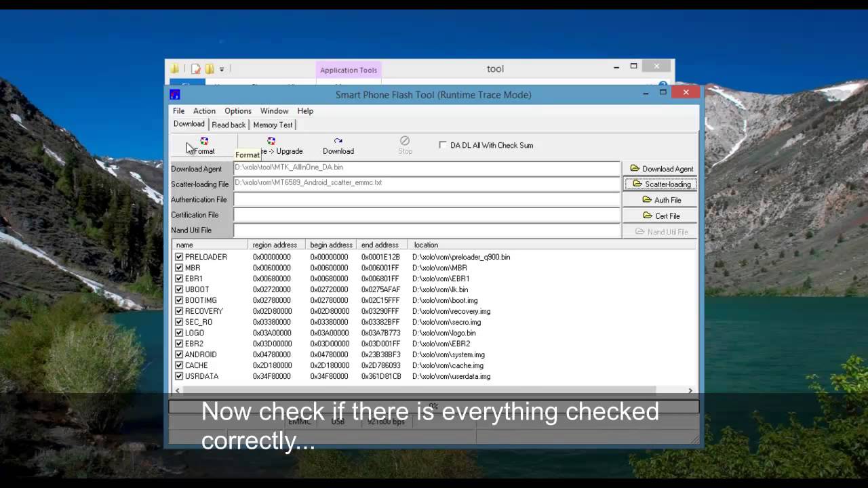Open Application Tools ribbon tab in tool window
The image size is (868, 488).
point(349,70)
